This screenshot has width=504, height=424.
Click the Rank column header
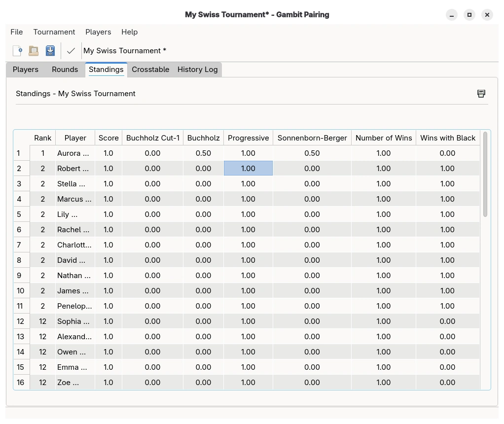43,138
